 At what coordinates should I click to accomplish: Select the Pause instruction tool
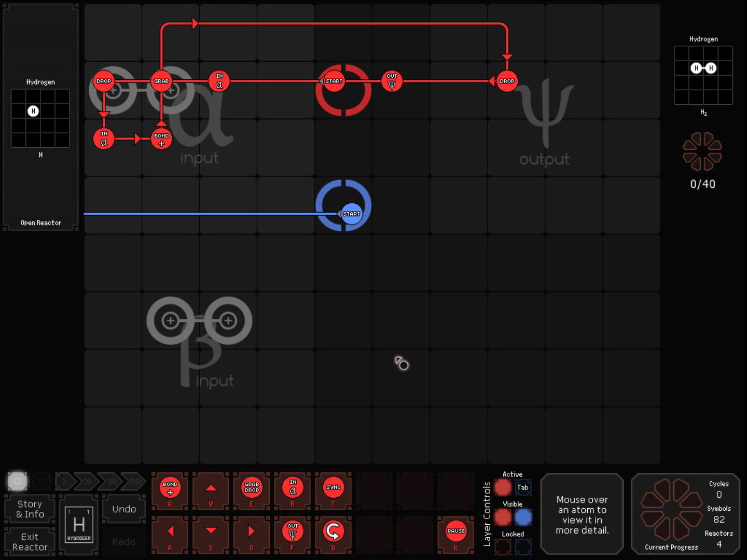455,531
